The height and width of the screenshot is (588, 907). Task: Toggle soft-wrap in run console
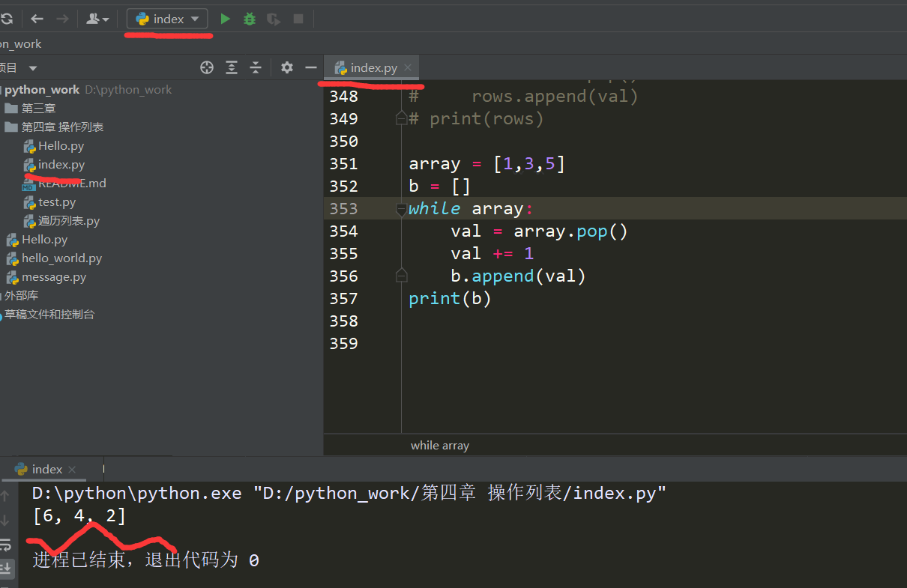[x=6, y=545]
